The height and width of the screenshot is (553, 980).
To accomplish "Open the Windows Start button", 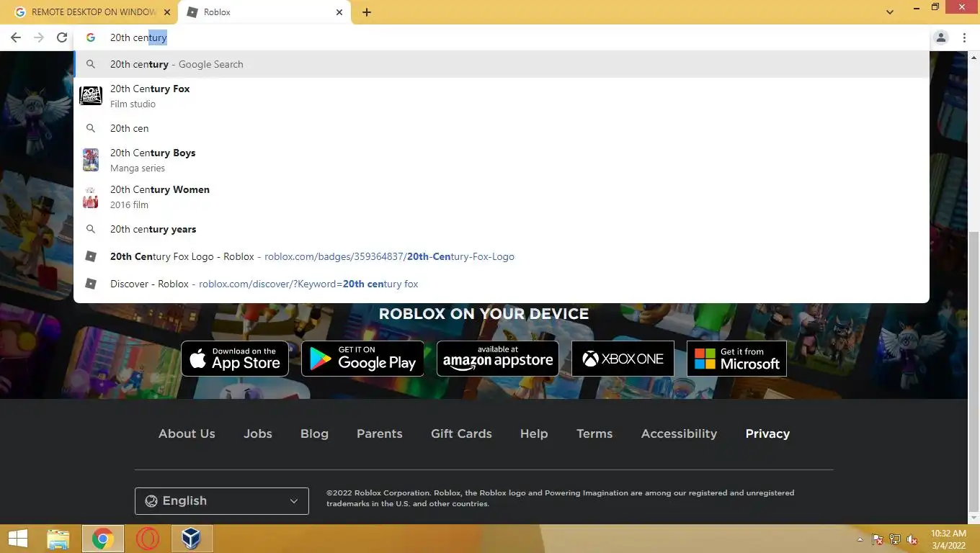I will (x=18, y=539).
